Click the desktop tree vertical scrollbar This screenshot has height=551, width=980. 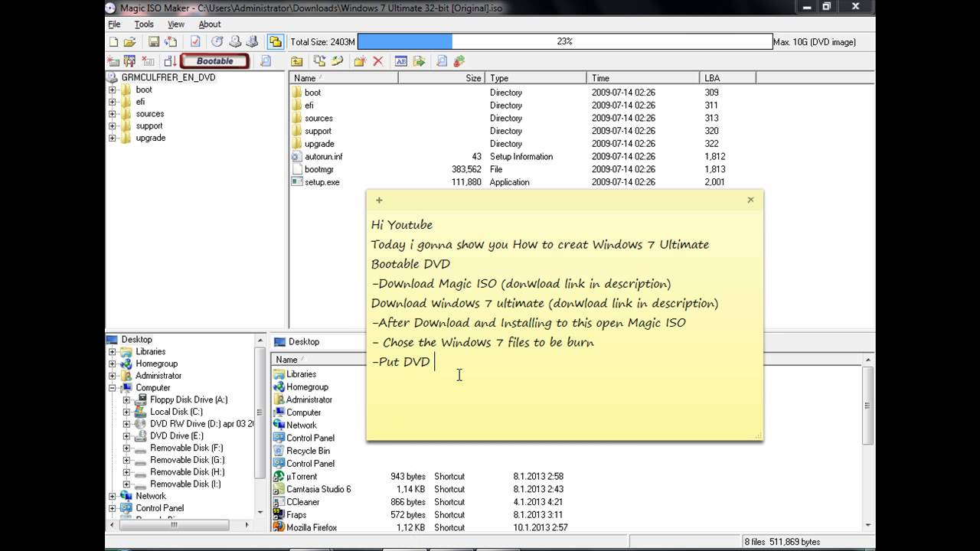click(x=260, y=425)
